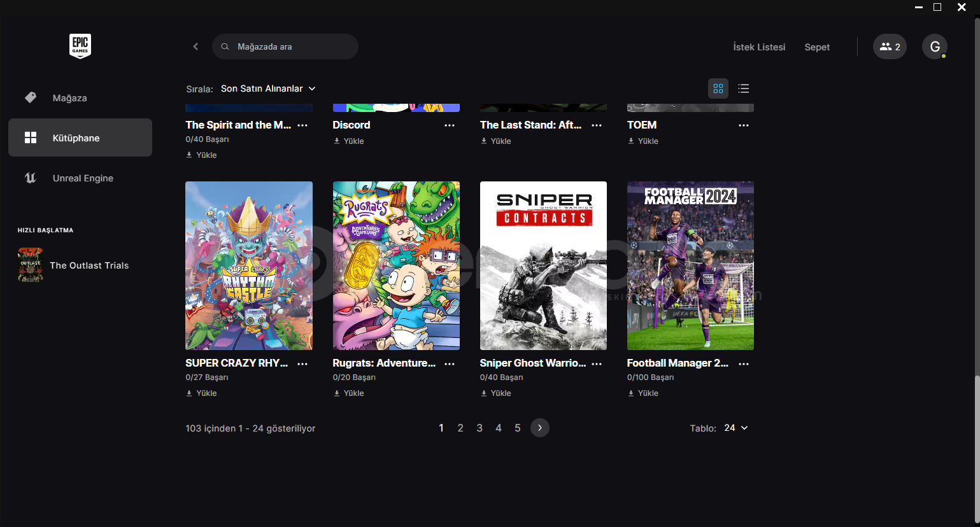Open the Mağaza store tab

coord(69,98)
